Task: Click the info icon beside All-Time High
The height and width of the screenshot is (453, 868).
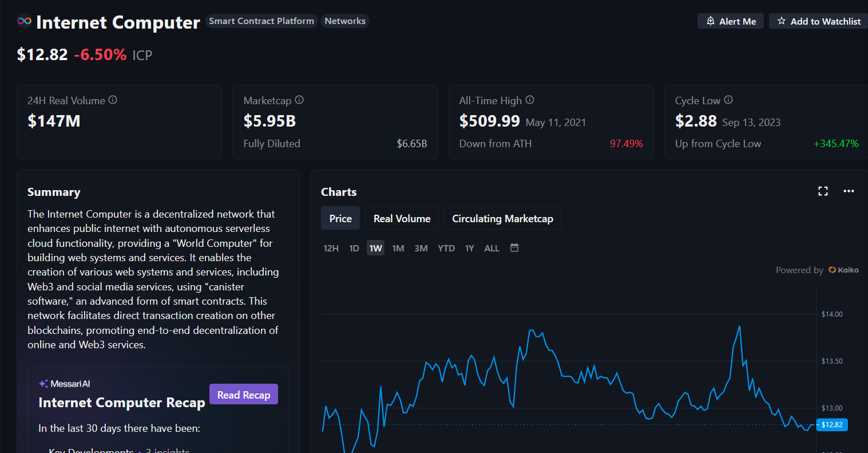Action: click(x=530, y=100)
